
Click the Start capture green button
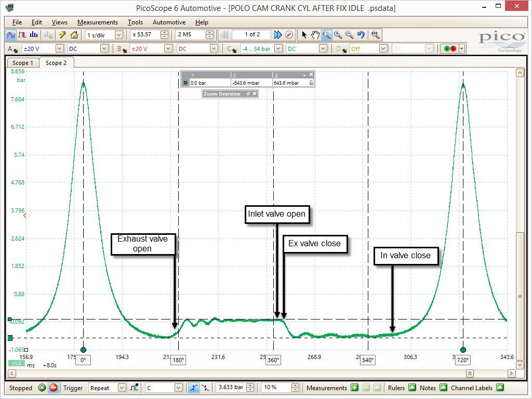coord(42,388)
